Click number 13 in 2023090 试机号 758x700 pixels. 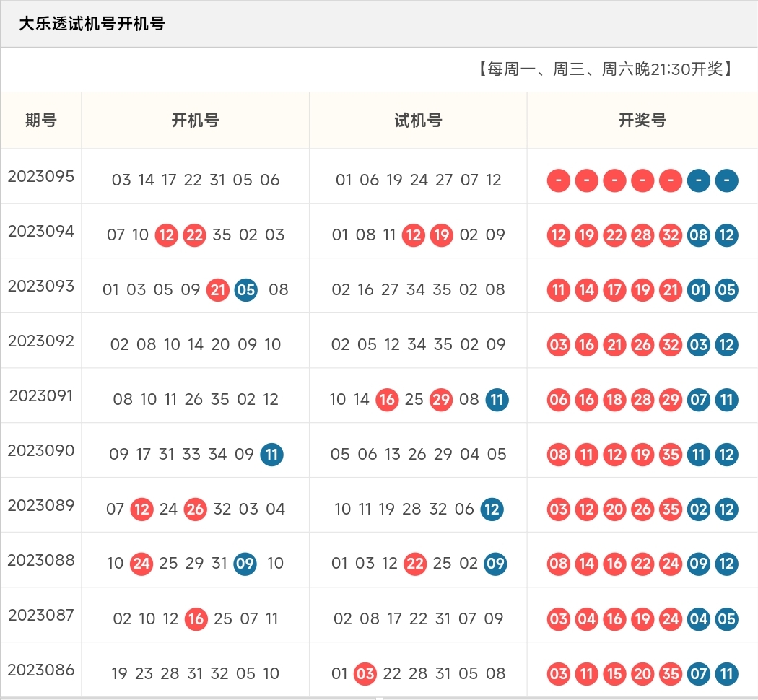[x=393, y=454]
